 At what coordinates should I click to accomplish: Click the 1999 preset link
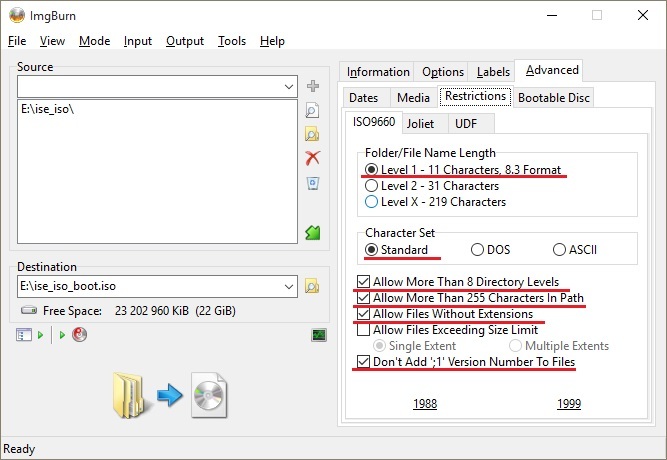click(x=569, y=403)
